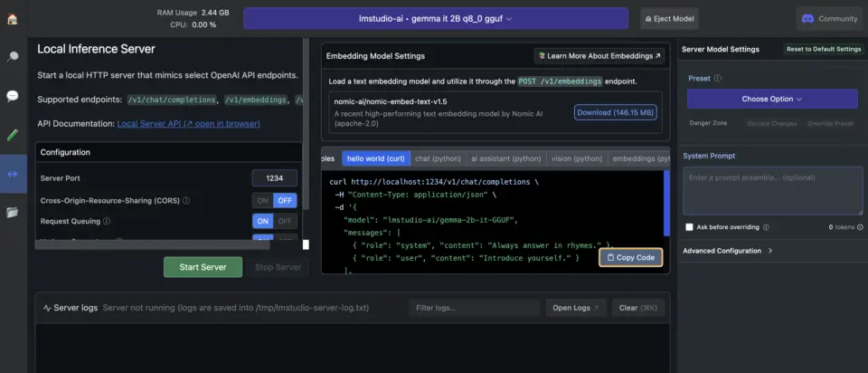Click the Eject Model button
This screenshot has width=868, height=373.
point(669,18)
